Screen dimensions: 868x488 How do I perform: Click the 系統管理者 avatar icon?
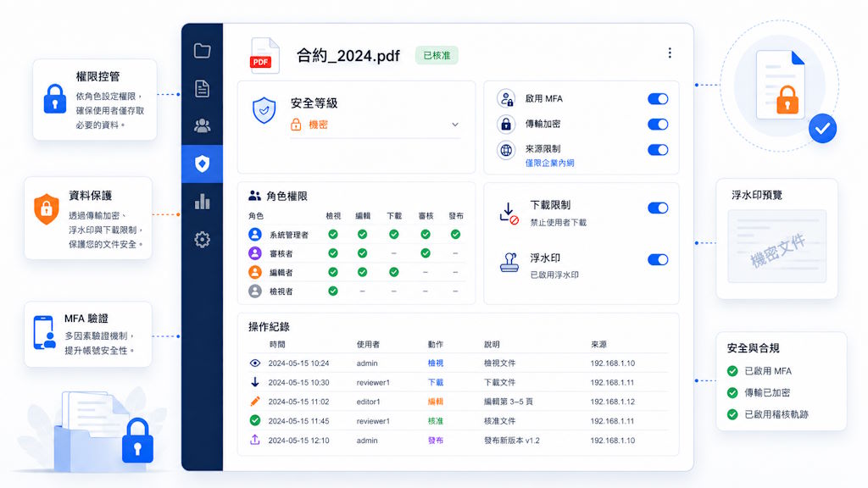click(255, 235)
